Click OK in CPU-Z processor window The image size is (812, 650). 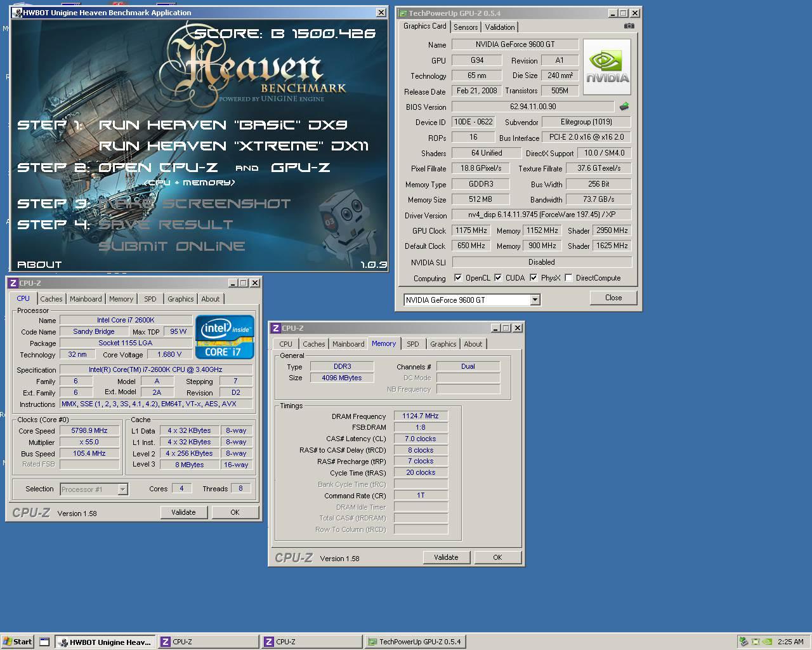pos(235,512)
